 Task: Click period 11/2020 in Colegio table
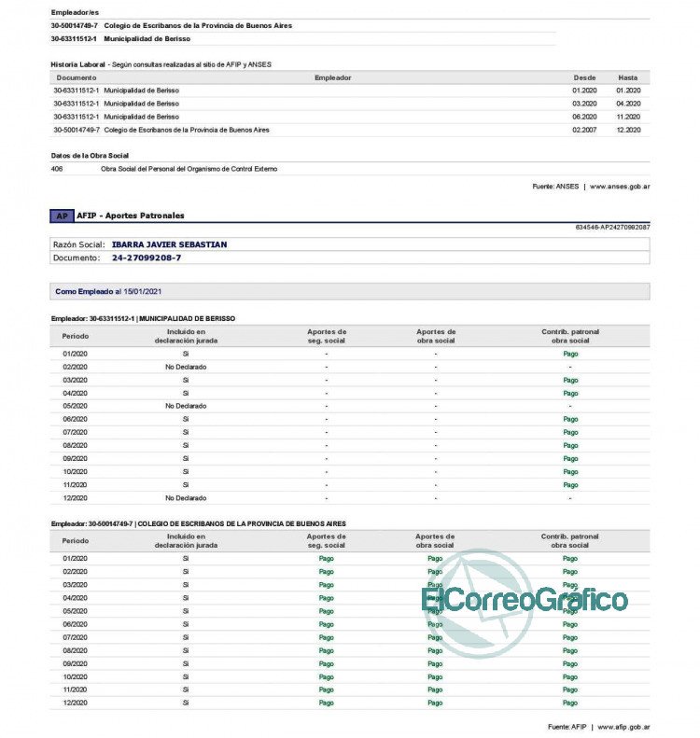[76, 690]
